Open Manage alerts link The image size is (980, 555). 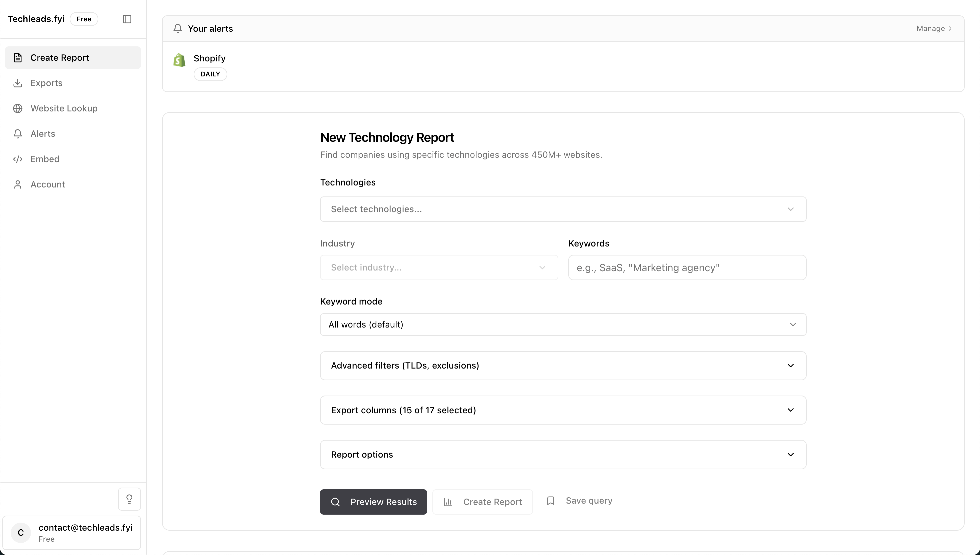(934, 29)
